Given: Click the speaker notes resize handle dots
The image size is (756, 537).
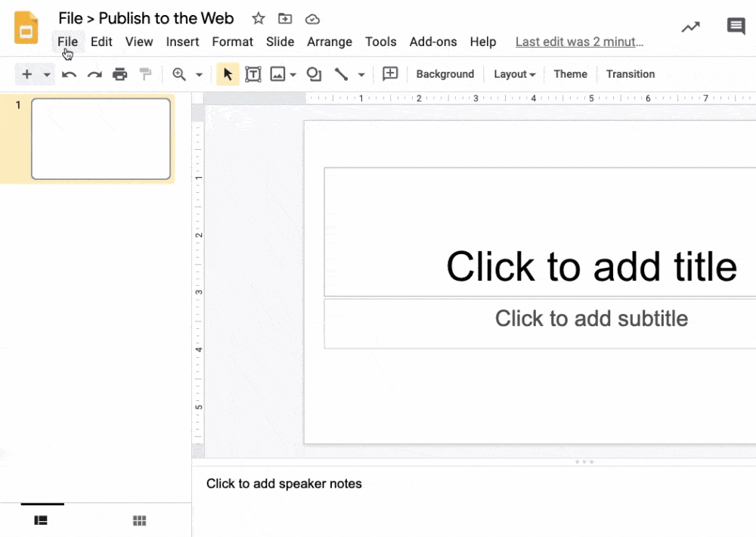Looking at the screenshot, I should click(x=584, y=461).
